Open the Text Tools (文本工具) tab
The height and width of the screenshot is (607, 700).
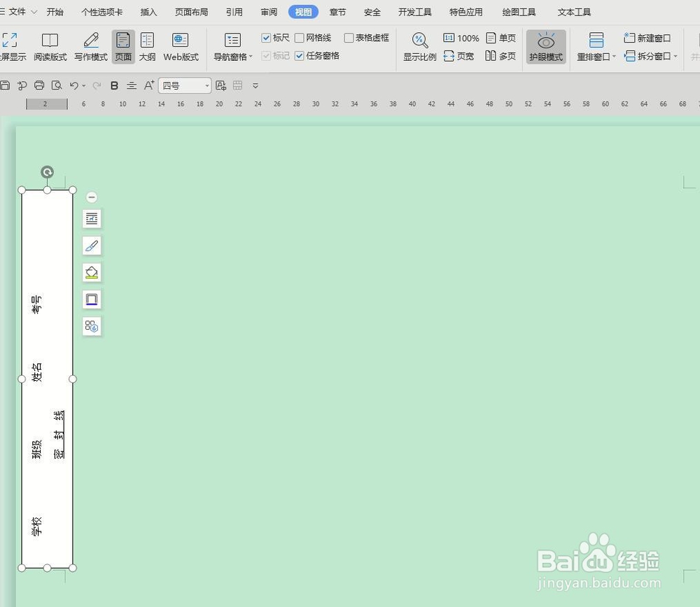tap(574, 12)
